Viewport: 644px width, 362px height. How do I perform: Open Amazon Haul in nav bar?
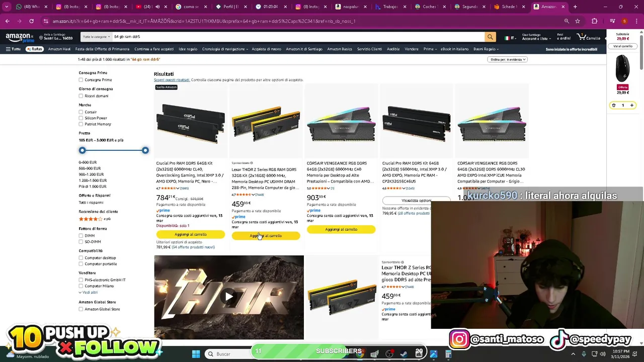click(x=59, y=49)
